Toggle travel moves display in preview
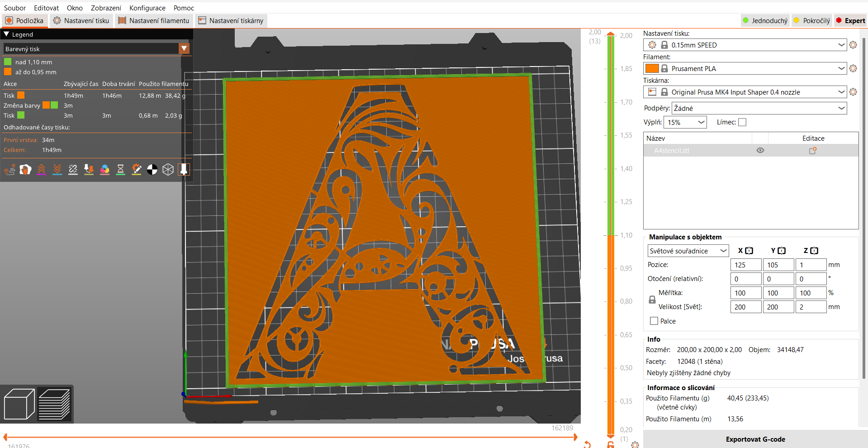Screen dimensions: 868x448 (9, 169)
